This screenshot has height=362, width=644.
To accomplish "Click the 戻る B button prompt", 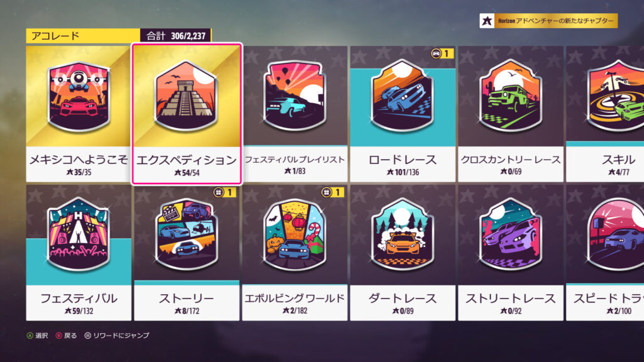I will tap(66, 336).
